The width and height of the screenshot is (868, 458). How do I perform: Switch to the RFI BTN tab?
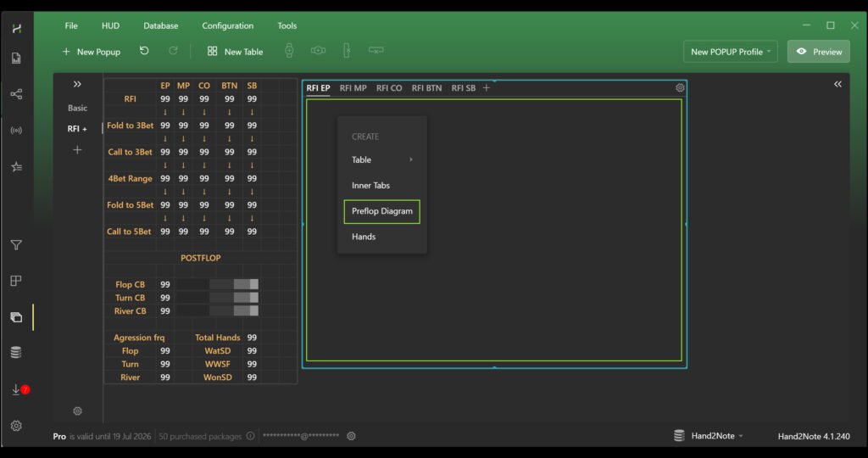(426, 88)
